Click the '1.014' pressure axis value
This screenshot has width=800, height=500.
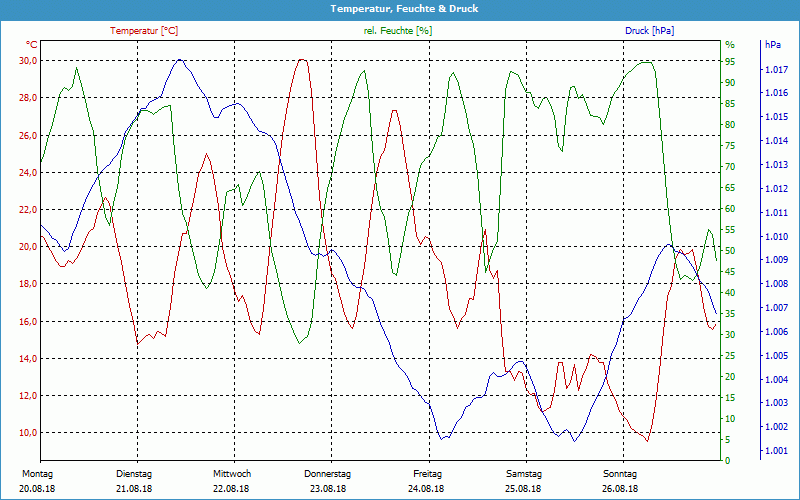coord(777,141)
